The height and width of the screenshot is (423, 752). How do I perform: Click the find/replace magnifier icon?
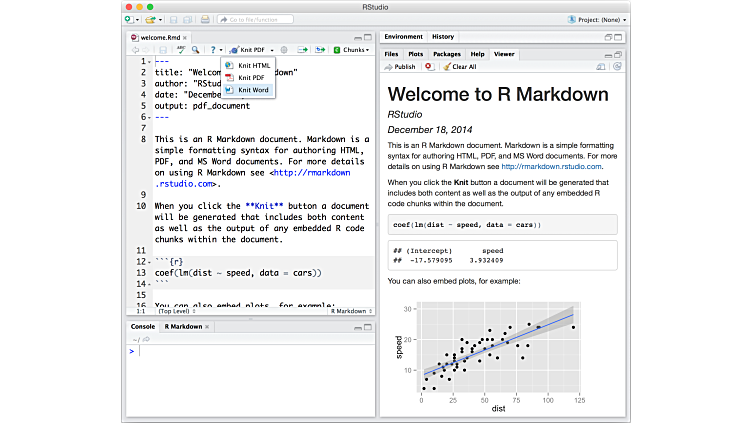click(196, 49)
